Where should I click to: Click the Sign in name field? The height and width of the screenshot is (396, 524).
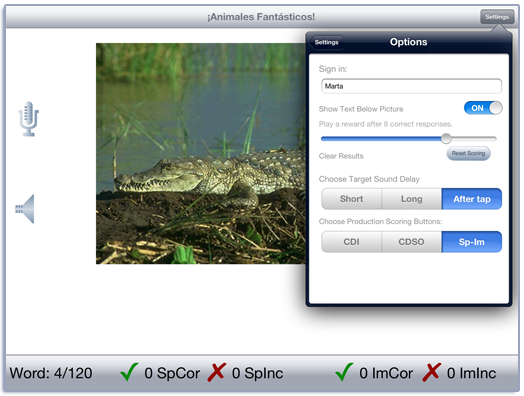coord(411,86)
